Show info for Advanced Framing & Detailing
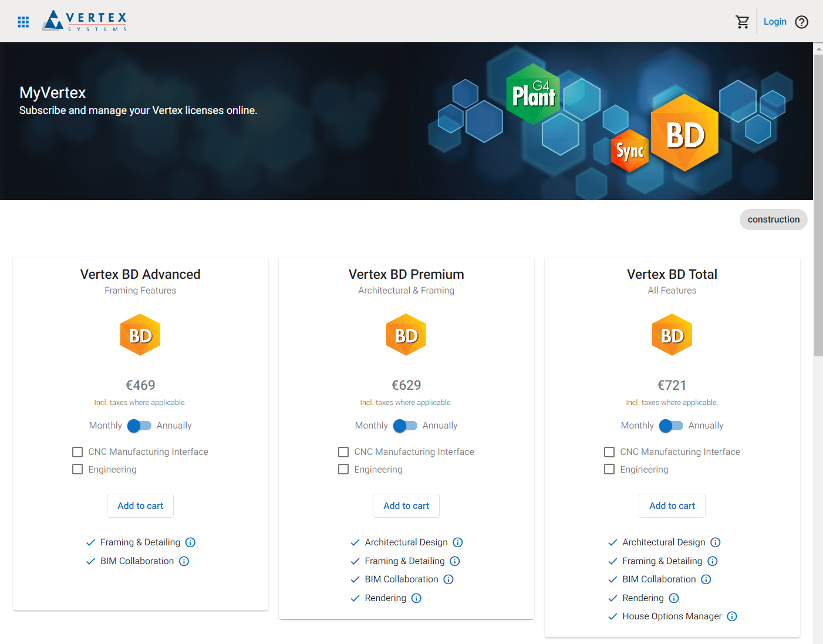The width and height of the screenshot is (823, 644). click(x=190, y=542)
